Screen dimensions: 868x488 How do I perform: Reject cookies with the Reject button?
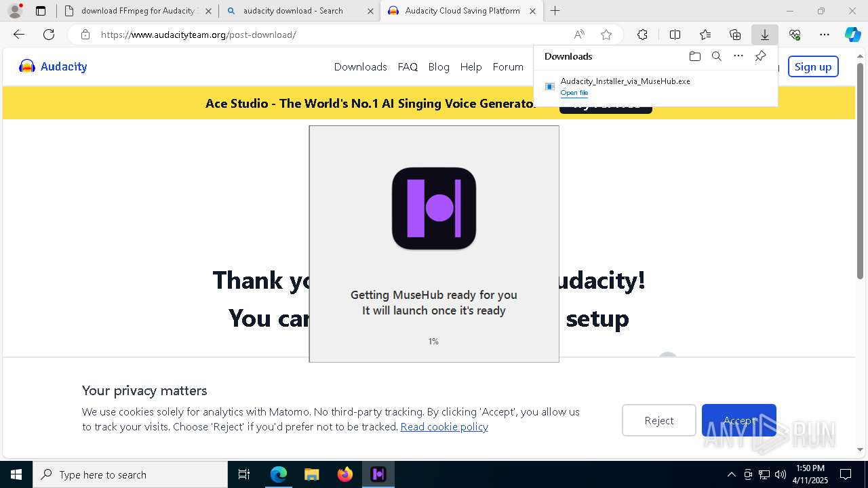click(658, 420)
